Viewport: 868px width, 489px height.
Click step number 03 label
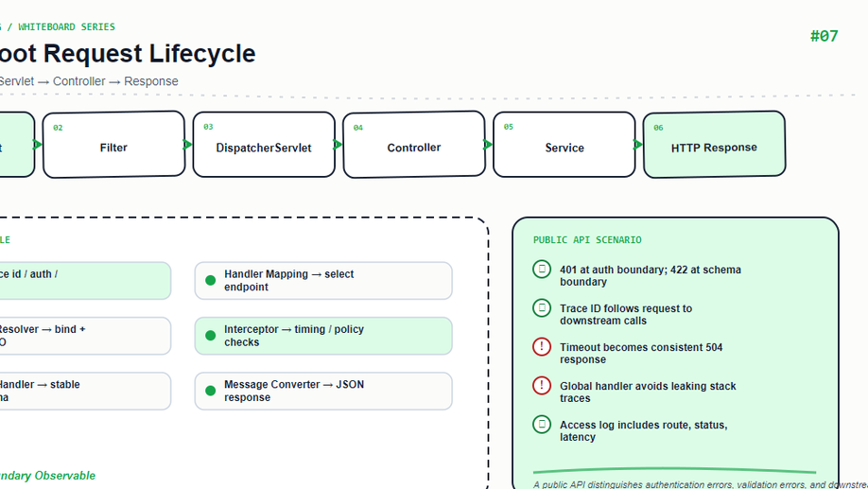click(x=208, y=127)
